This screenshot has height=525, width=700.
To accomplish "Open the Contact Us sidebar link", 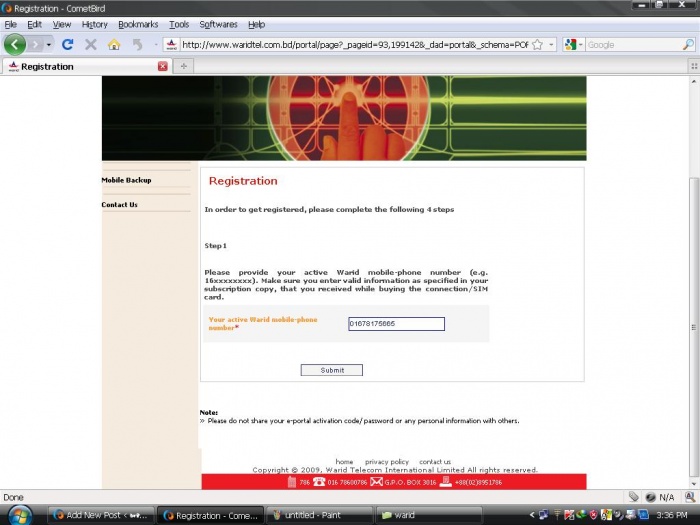I will [120, 204].
